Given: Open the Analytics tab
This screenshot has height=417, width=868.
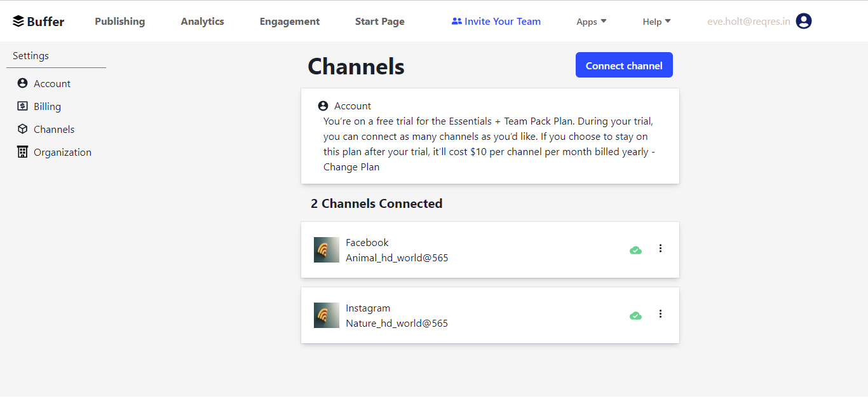Looking at the screenshot, I should click(203, 22).
